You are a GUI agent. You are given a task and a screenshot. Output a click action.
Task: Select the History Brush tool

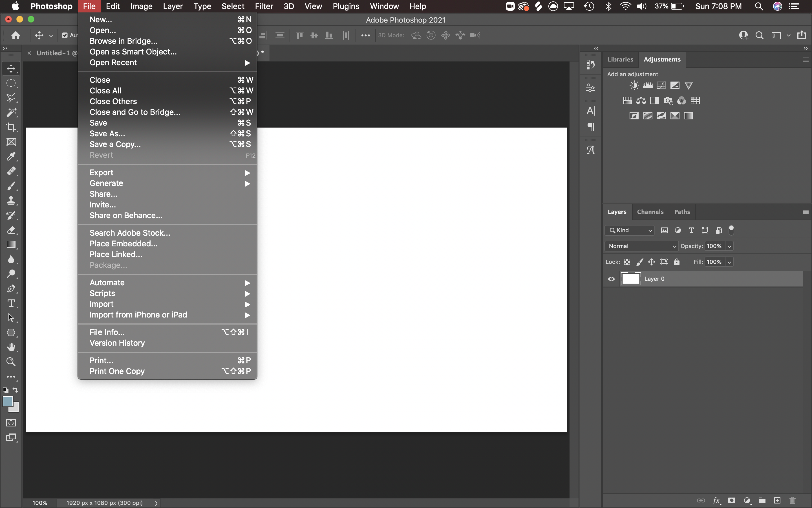click(x=11, y=215)
